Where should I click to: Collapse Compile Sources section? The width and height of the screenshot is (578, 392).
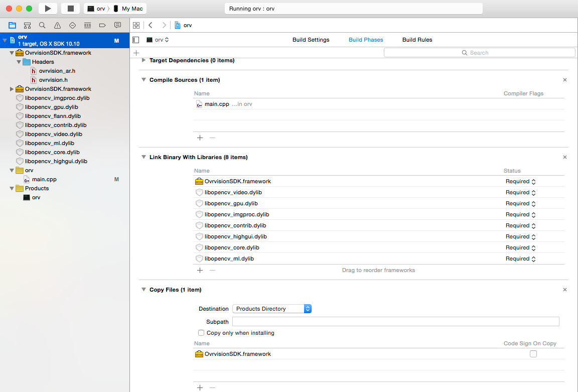[144, 80]
